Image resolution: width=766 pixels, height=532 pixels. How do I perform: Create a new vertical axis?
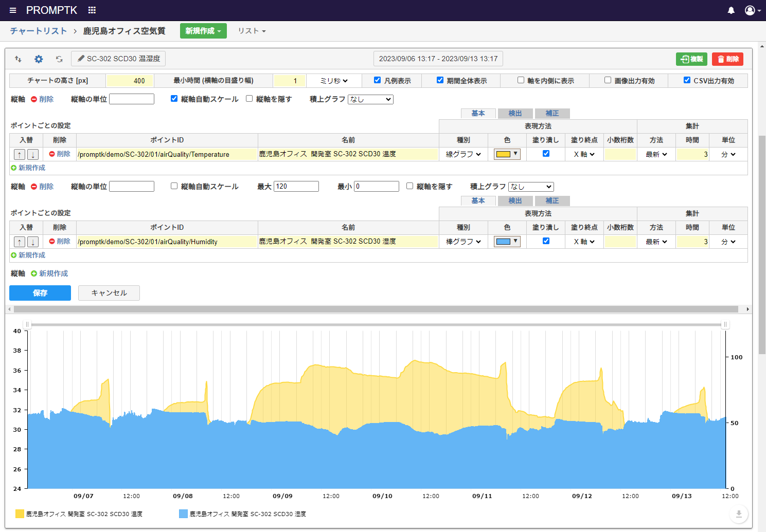[49, 273]
